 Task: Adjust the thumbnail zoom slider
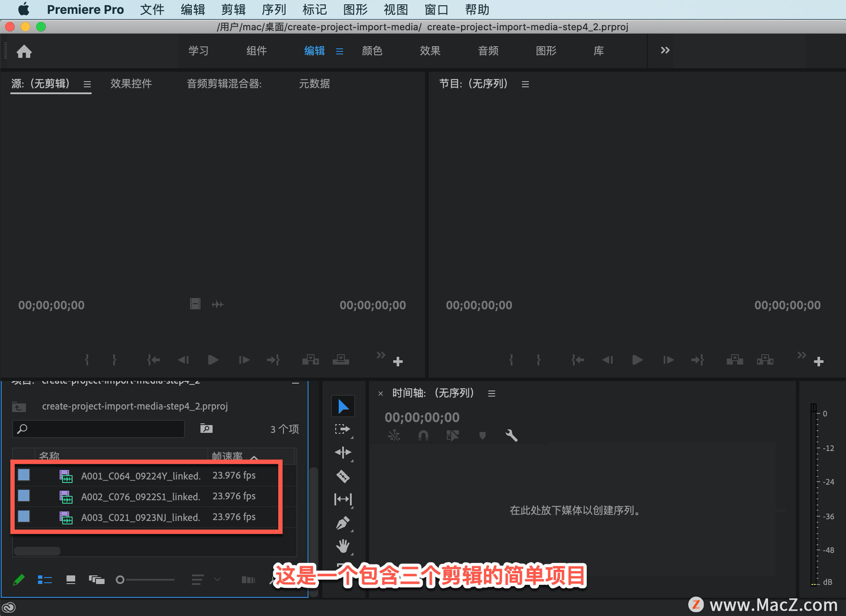coord(120,580)
